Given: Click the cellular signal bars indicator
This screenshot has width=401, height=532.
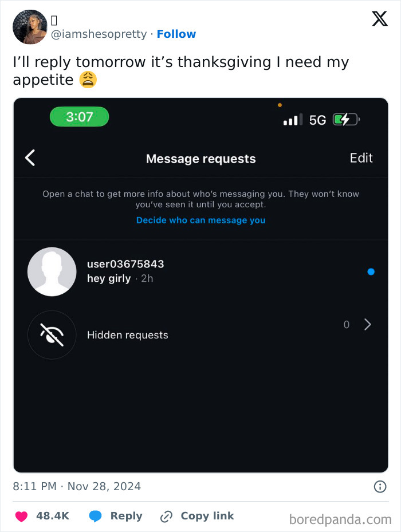Looking at the screenshot, I should tap(292, 119).
